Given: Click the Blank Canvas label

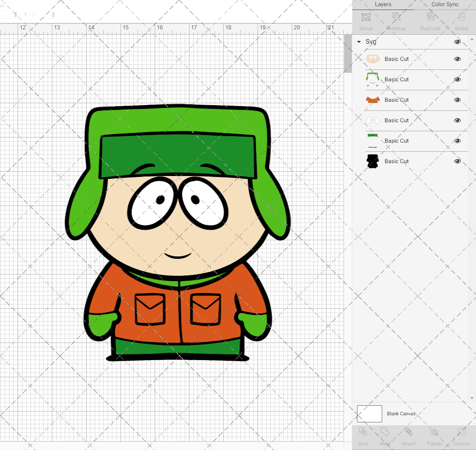Looking at the screenshot, I should pyautogui.click(x=401, y=413).
